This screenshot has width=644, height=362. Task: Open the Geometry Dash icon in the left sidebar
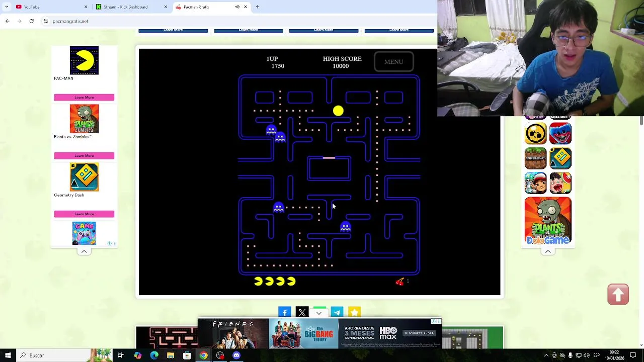click(x=84, y=177)
